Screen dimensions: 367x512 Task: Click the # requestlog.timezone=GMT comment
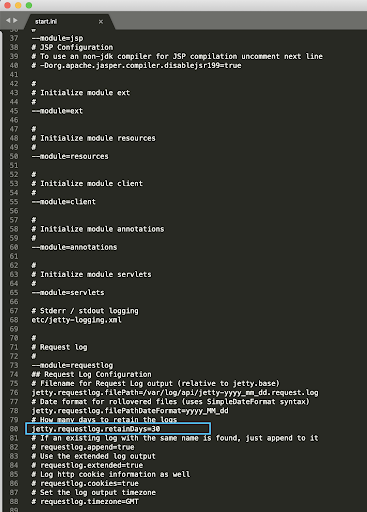coord(85,502)
